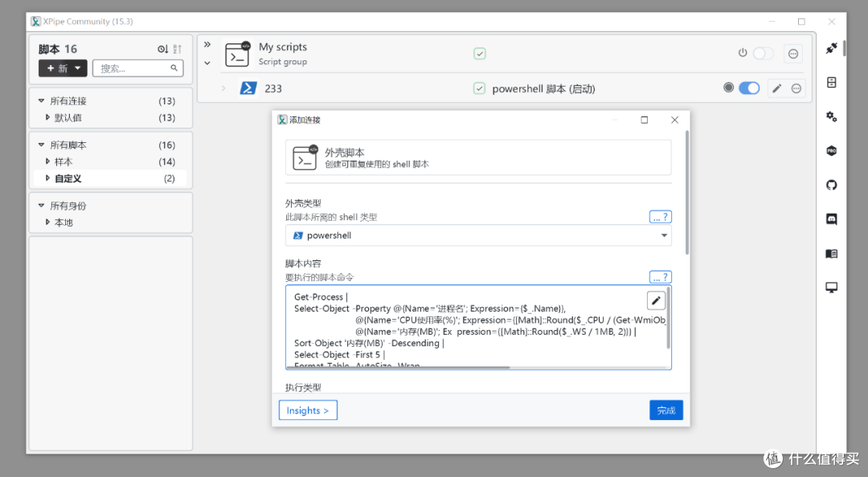Click the magnifier icon in search box
The width and height of the screenshot is (868, 477).
174,68
